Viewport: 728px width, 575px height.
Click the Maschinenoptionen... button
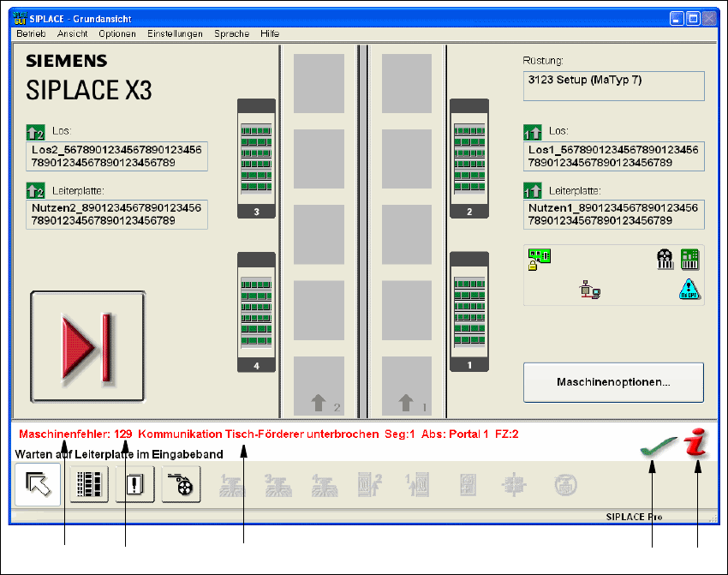click(614, 382)
